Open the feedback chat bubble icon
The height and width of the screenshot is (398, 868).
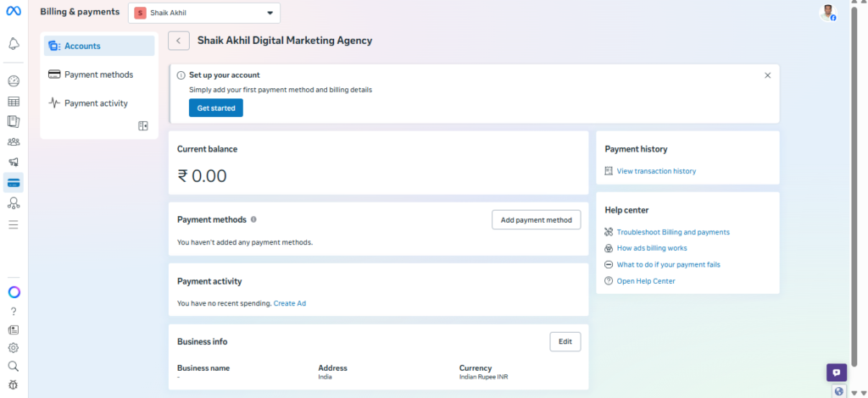(x=837, y=373)
